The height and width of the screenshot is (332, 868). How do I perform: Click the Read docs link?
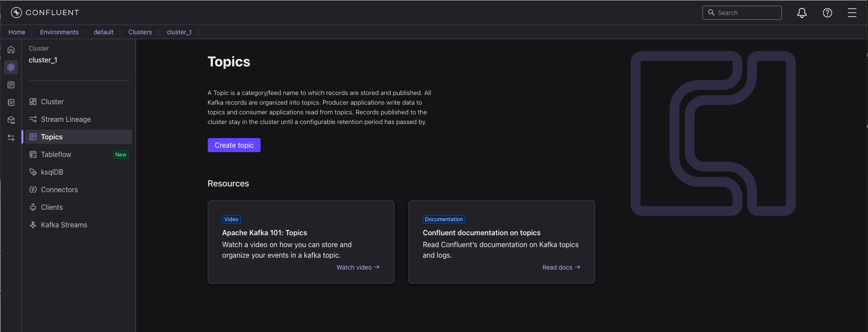click(x=561, y=267)
